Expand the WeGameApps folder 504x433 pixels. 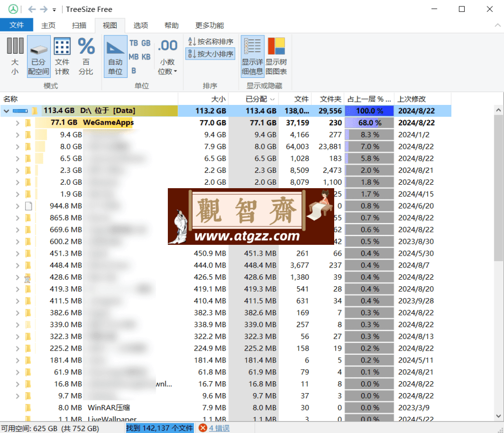pos(17,123)
